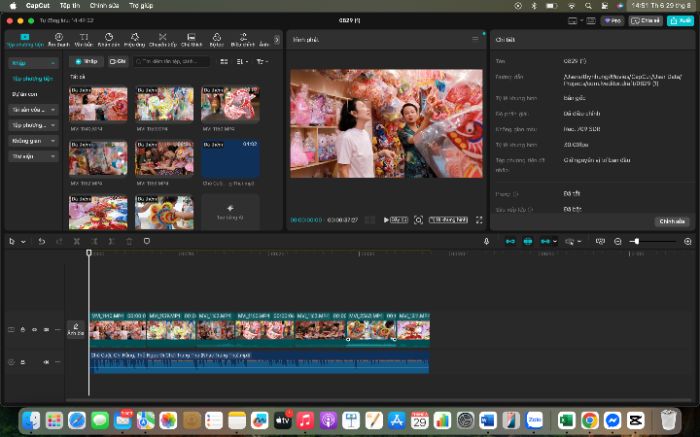Open the Trợ giúp menu

pyautogui.click(x=141, y=5)
